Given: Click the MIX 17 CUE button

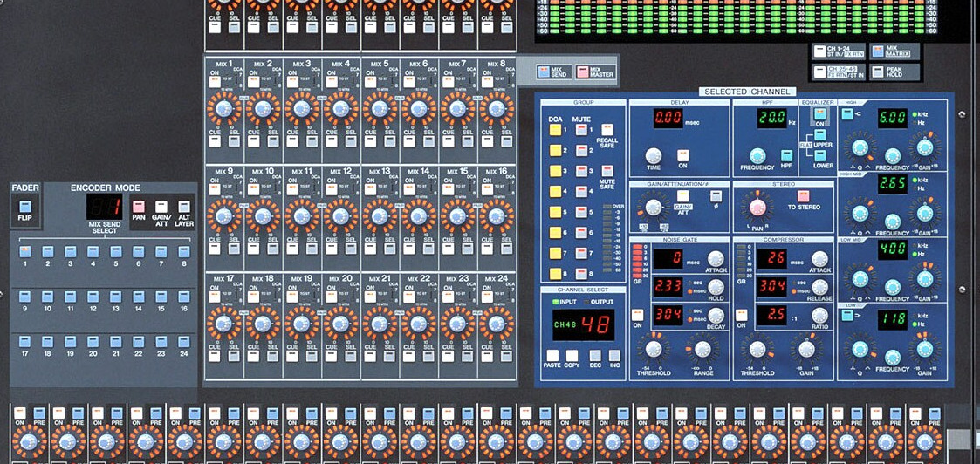Looking at the screenshot, I should (215, 356).
